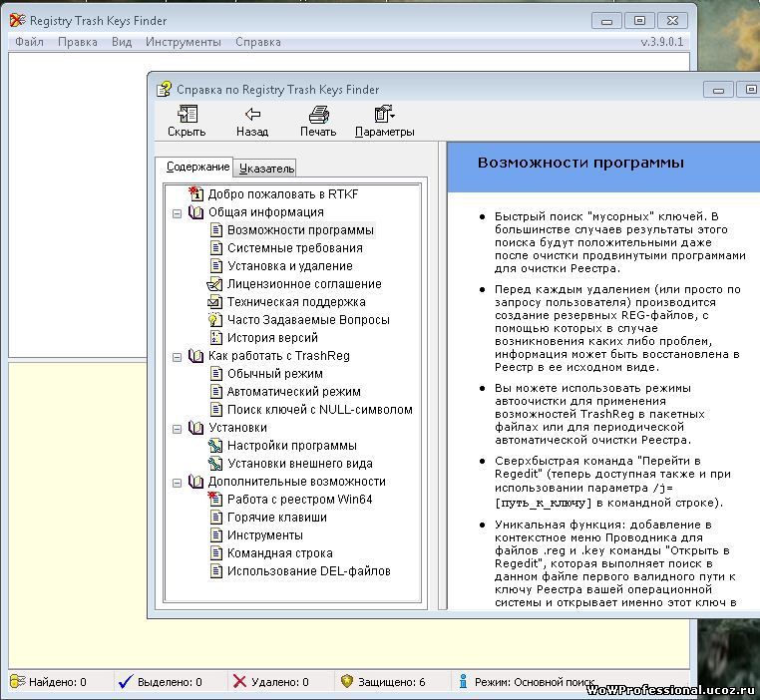Click the red X icon beside Удалено

[x=239, y=682]
